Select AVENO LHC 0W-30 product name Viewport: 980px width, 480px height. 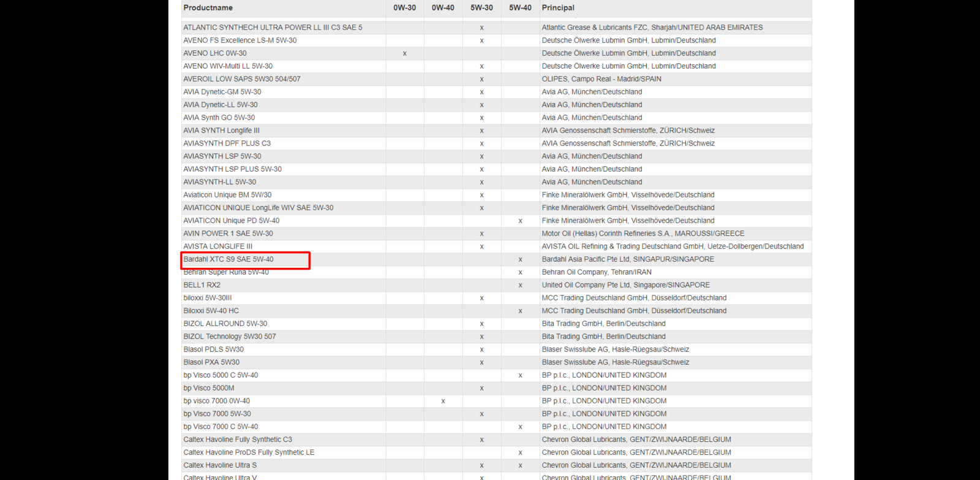pos(215,53)
